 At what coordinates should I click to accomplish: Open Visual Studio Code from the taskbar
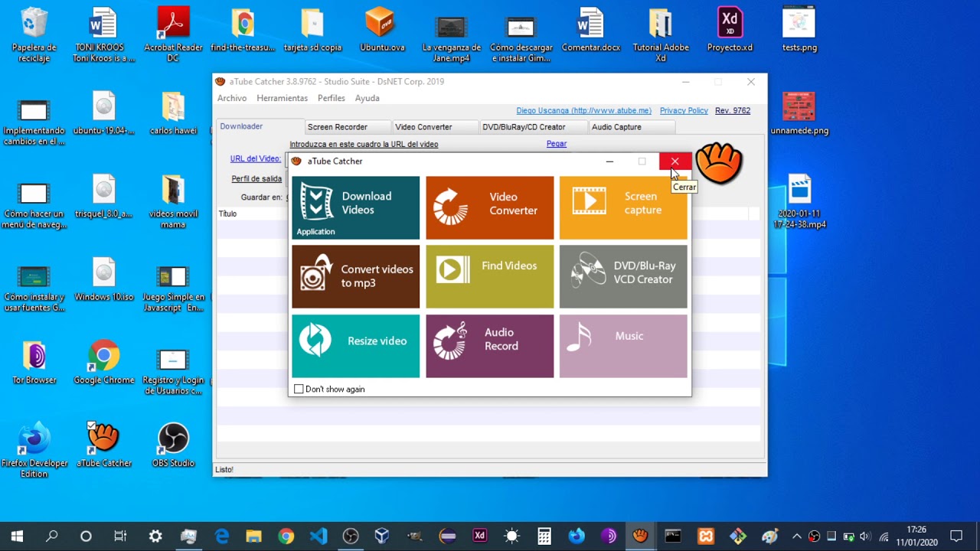(x=318, y=536)
